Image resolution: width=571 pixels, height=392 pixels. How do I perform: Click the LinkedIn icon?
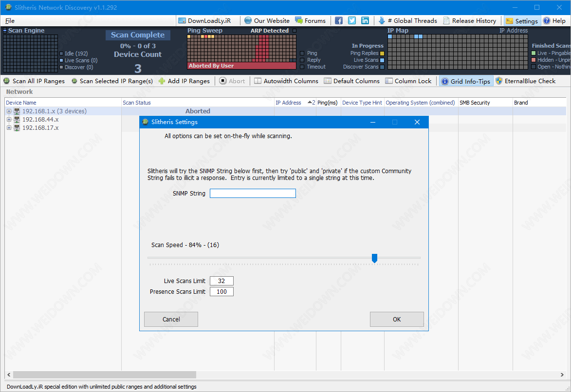click(365, 21)
